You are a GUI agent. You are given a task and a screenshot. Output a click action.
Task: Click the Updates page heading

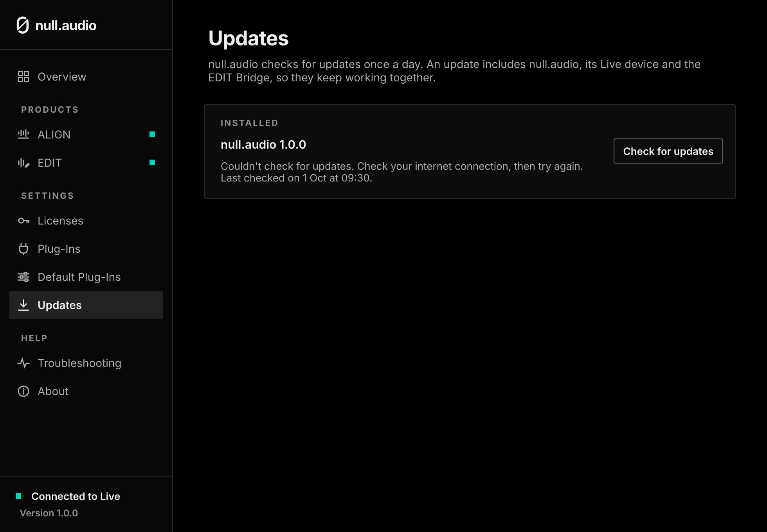click(248, 38)
